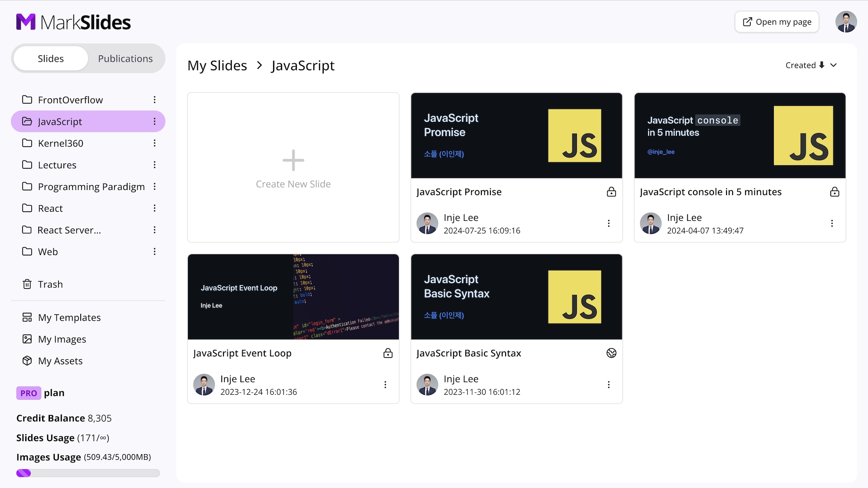Click the MarkSlides logo
This screenshot has height=488, width=868.
(73, 22)
